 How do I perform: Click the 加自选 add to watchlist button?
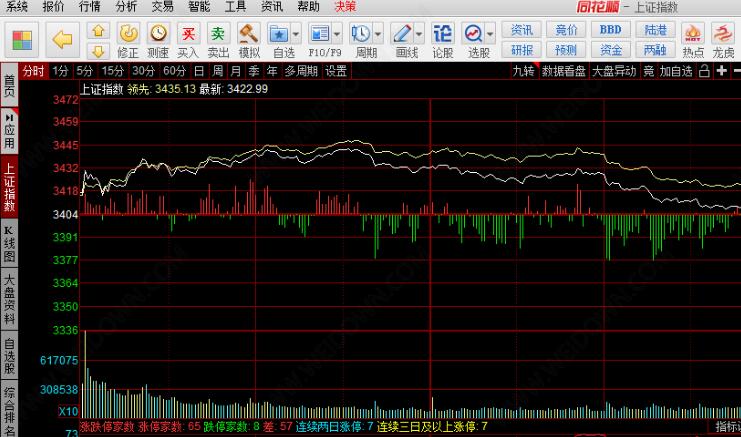(x=676, y=71)
